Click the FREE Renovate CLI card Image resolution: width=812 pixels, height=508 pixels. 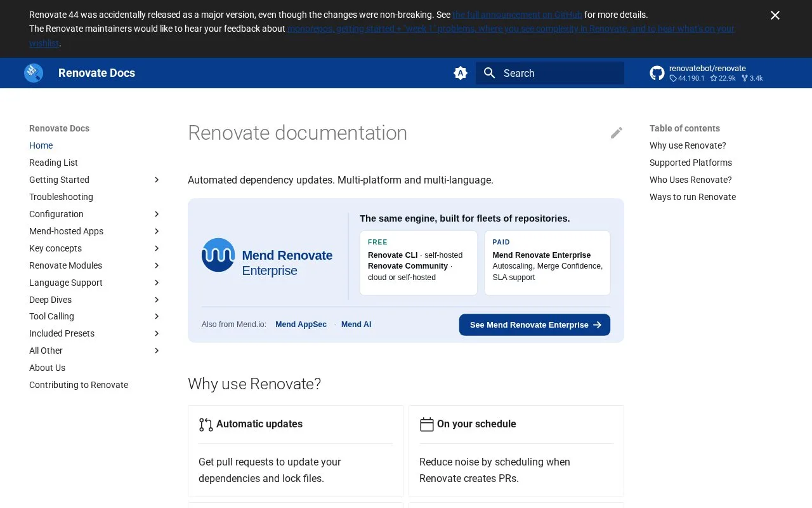pyautogui.click(x=419, y=263)
